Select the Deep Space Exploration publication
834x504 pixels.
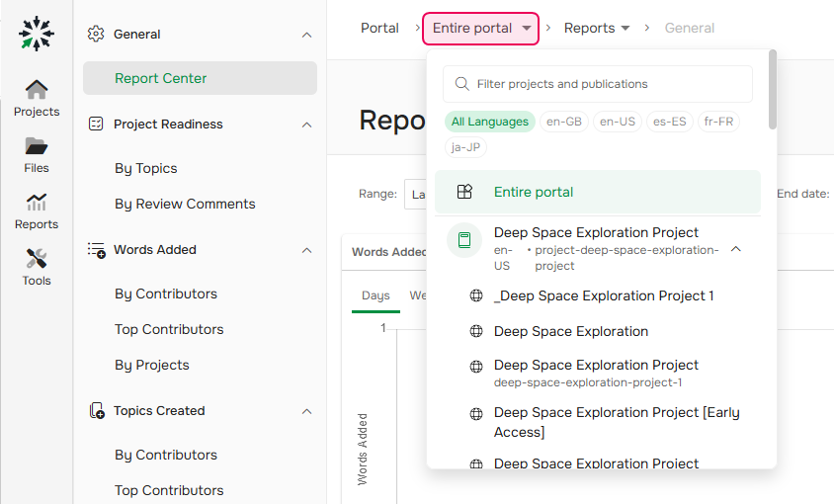pos(571,331)
